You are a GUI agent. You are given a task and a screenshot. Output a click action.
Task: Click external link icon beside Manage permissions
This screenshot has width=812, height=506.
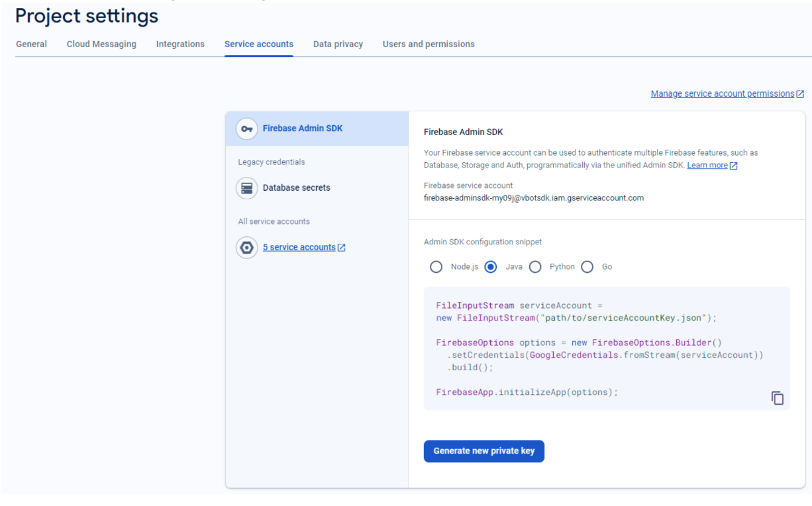tap(800, 94)
